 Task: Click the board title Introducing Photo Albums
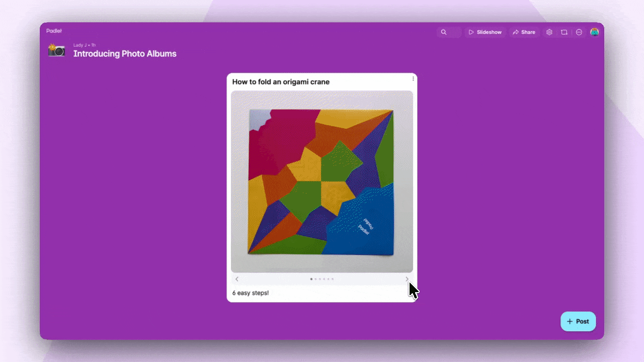(125, 54)
